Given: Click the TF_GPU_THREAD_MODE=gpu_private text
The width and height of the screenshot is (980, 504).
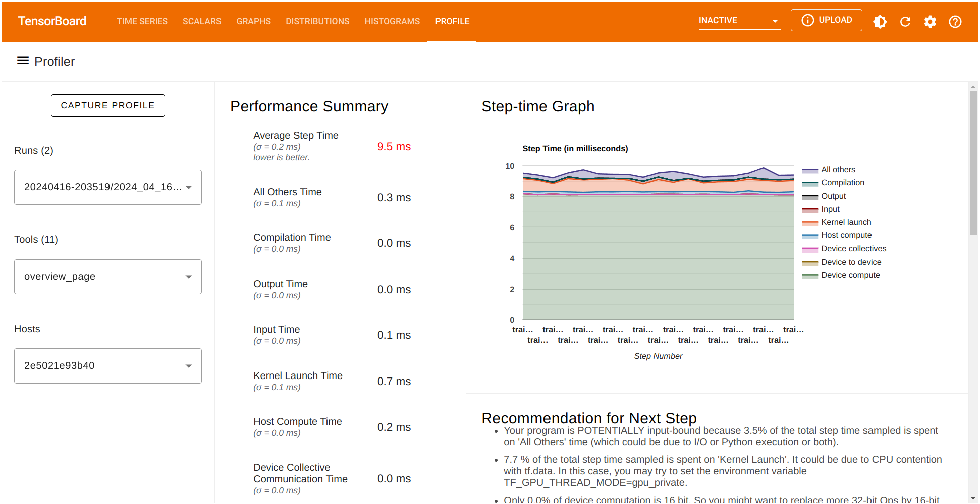Looking at the screenshot, I should (595, 482).
